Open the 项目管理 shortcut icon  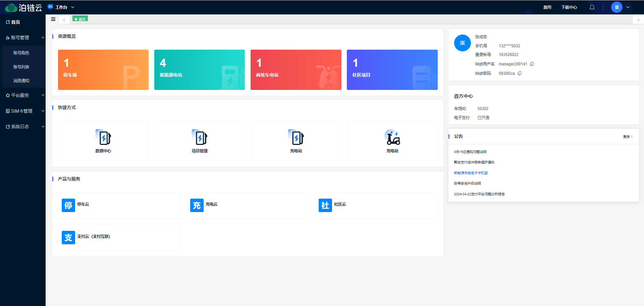tap(200, 137)
